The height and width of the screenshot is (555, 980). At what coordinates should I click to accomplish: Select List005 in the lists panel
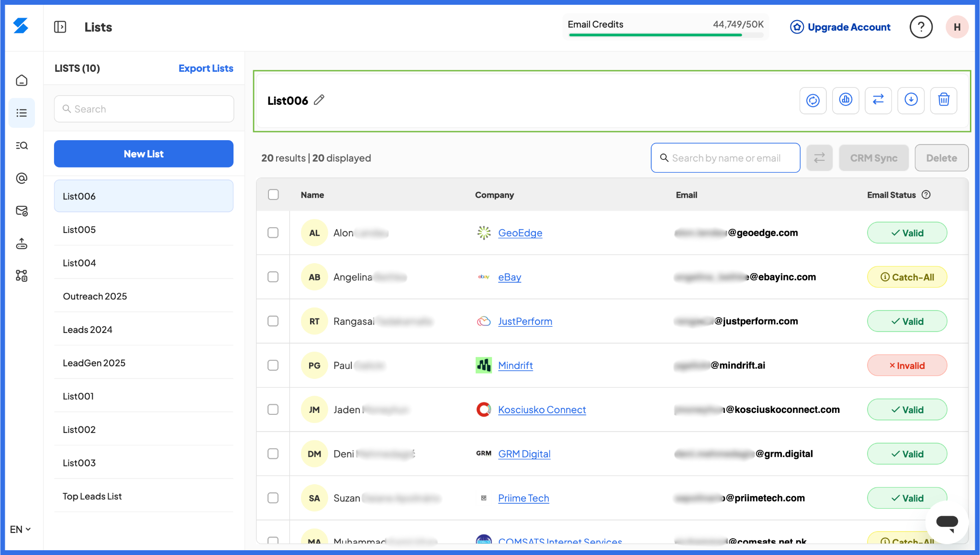[144, 230]
